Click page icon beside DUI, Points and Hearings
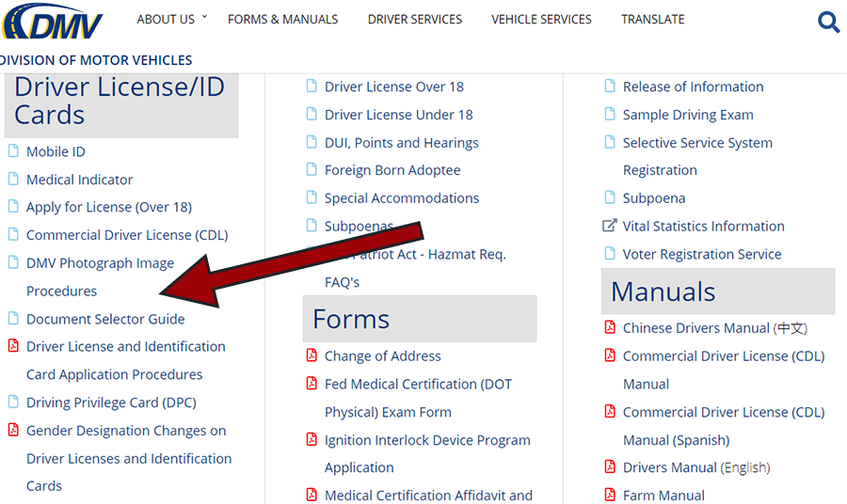Image resolution: width=847 pixels, height=504 pixels. 312,142
